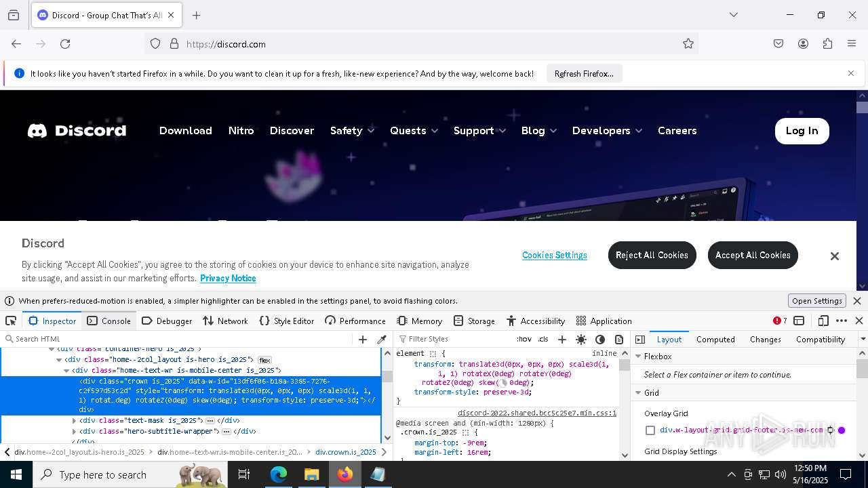Screen dimensions: 868x488
Task: Switch to the Computed sidebar tab
Action: 715,339
